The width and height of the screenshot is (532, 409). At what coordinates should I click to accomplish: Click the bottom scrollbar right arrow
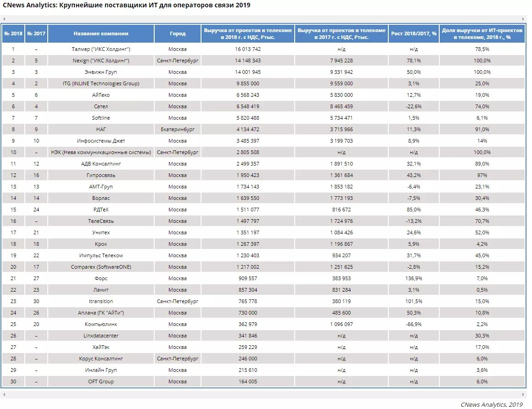(x=523, y=394)
